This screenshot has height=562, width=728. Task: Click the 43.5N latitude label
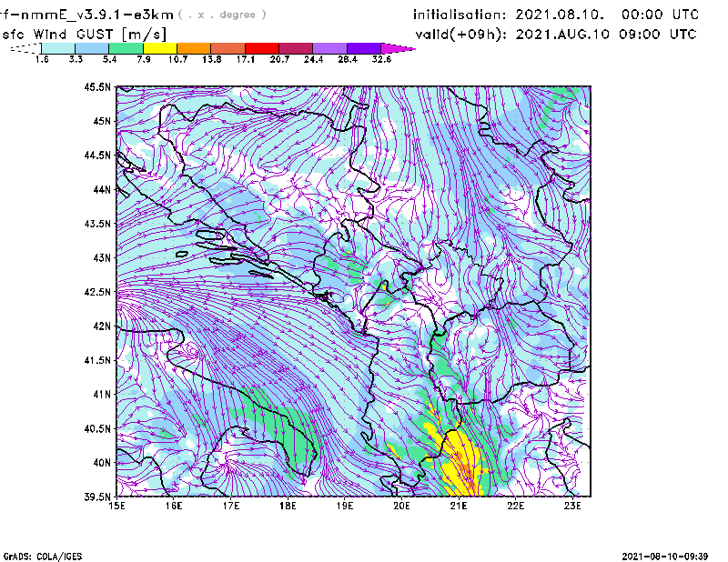[97, 224]
